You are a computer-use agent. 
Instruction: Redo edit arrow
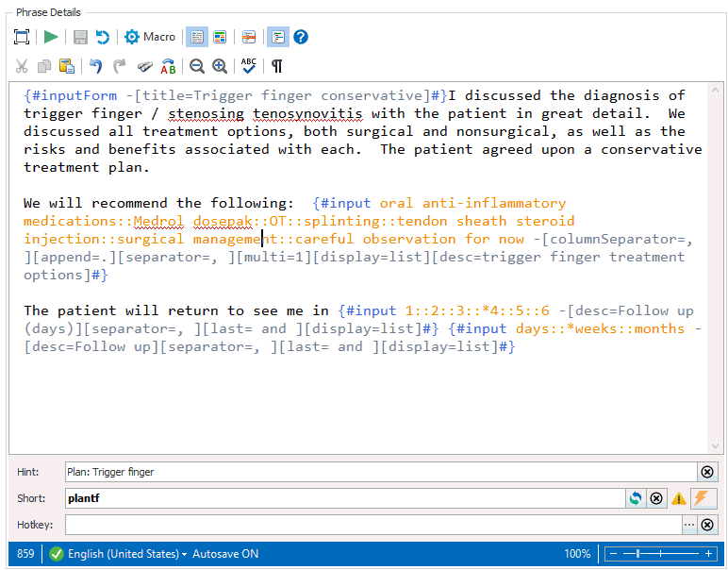click(120, 66)
